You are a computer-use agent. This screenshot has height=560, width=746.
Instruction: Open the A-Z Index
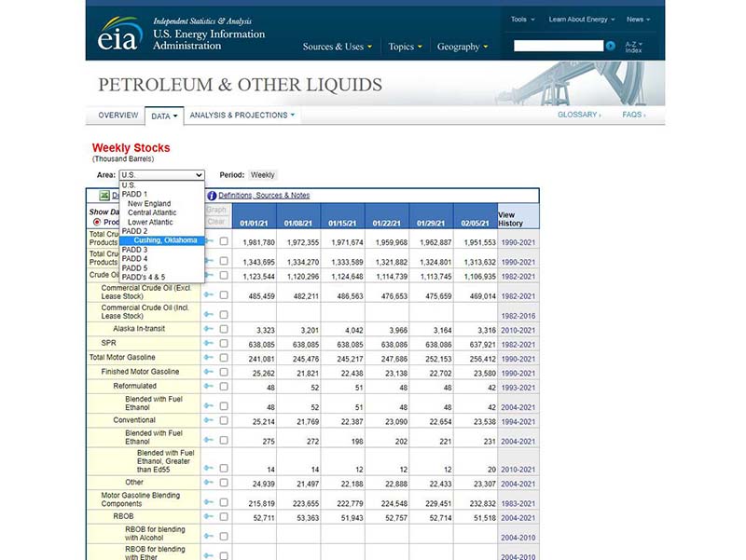[x=633, y=47]
